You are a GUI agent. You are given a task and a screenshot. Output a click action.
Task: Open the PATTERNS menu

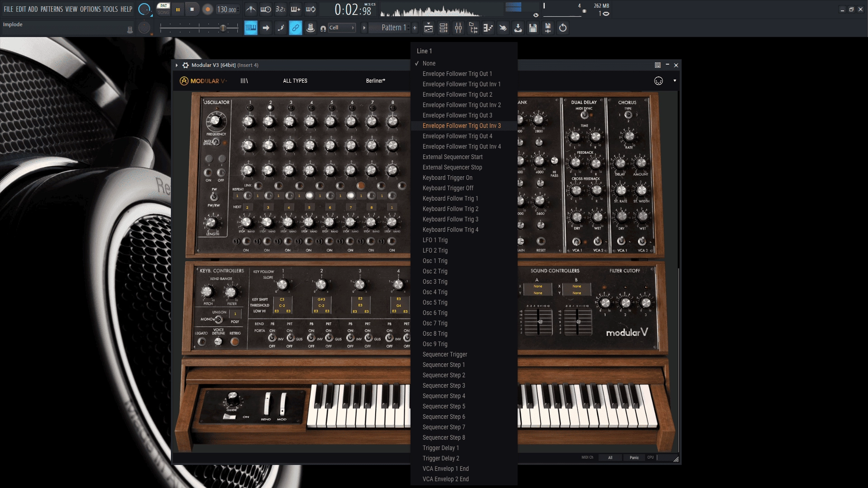pyautogui.click(x=52, y=9)
